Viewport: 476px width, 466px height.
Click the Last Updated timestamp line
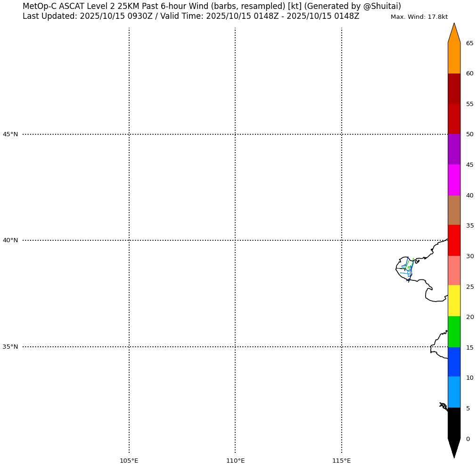click(191, 16)
